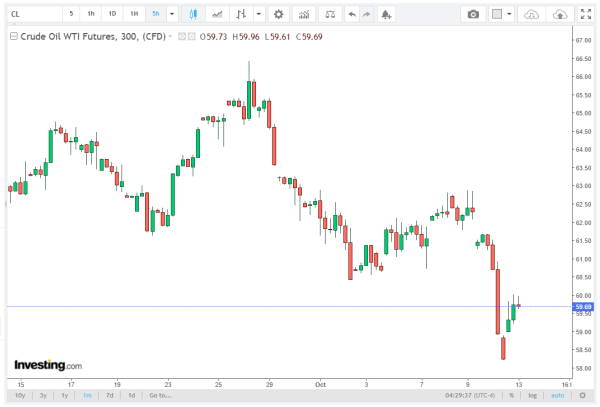Open chart properties gear in top toolbar

278,15
